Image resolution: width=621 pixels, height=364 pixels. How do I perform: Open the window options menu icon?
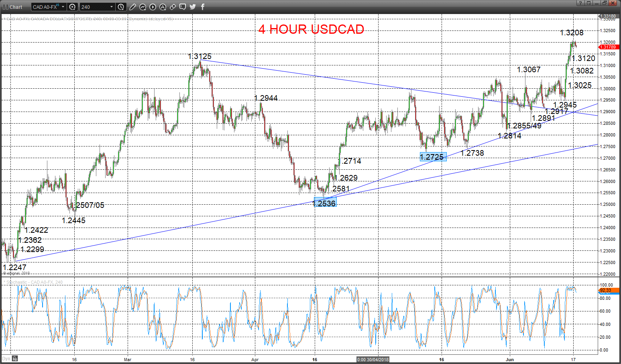coord(588,3)
